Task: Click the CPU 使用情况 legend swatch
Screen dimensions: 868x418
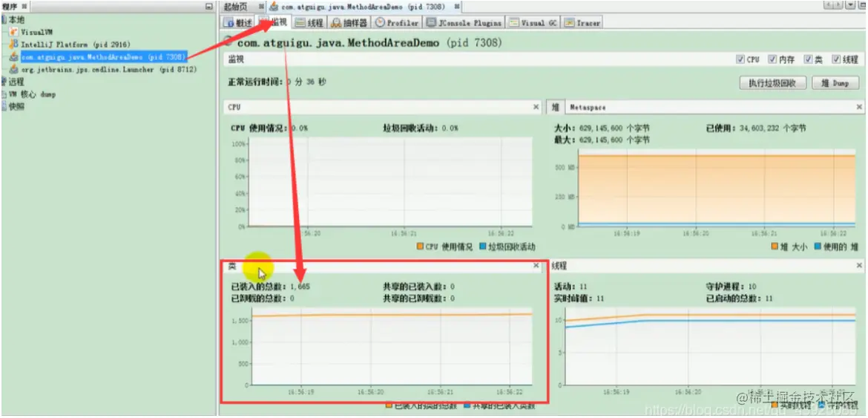Action: click(420, 246)
